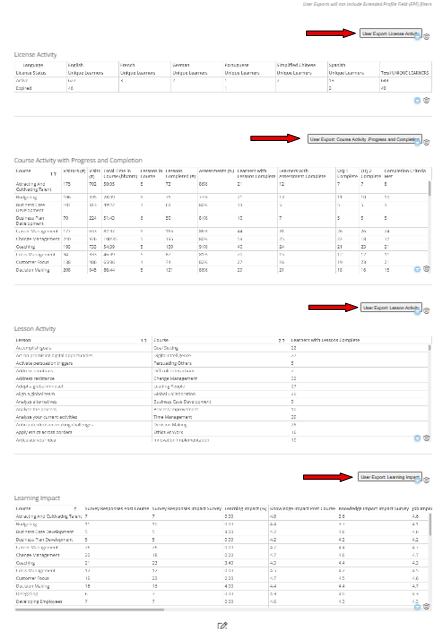Click 'Business Plan Development' in Course Activity table
442x629 pixels.
[x=30, y=221]
